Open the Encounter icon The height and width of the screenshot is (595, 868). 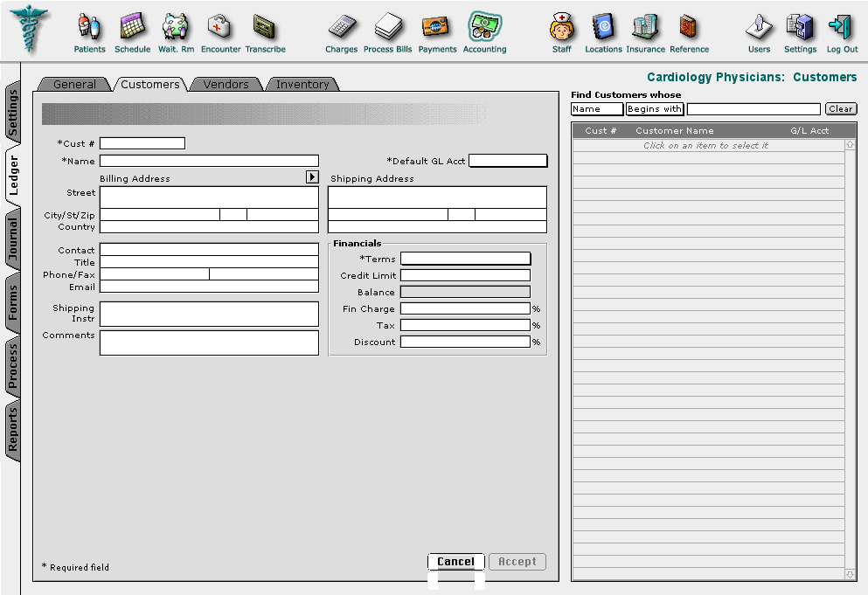(x=220, y=33)
